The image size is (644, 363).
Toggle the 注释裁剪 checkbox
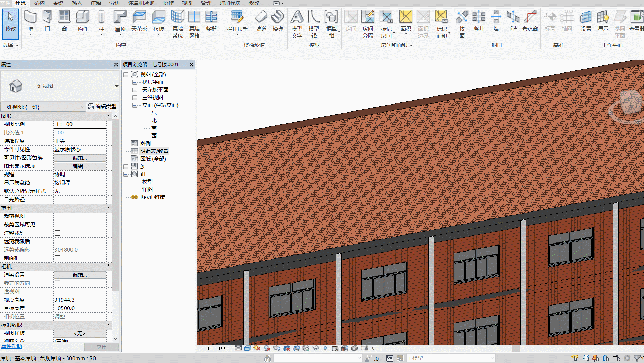pos(58,233)
